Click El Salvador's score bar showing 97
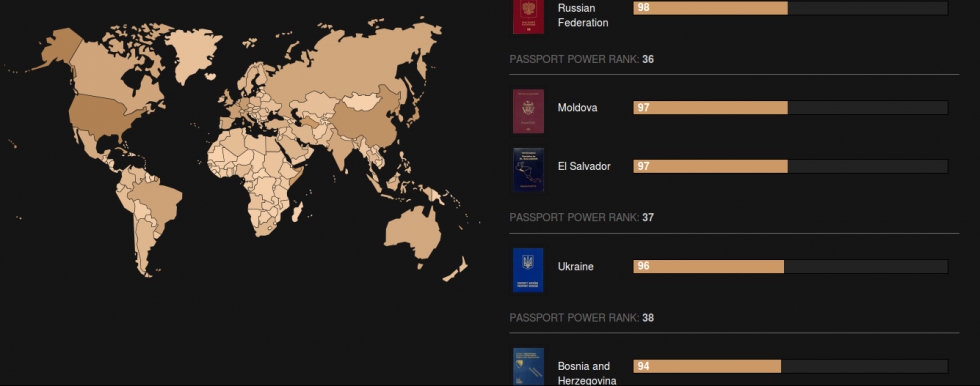This screenshot has width=980, height=386. point(791,166)
